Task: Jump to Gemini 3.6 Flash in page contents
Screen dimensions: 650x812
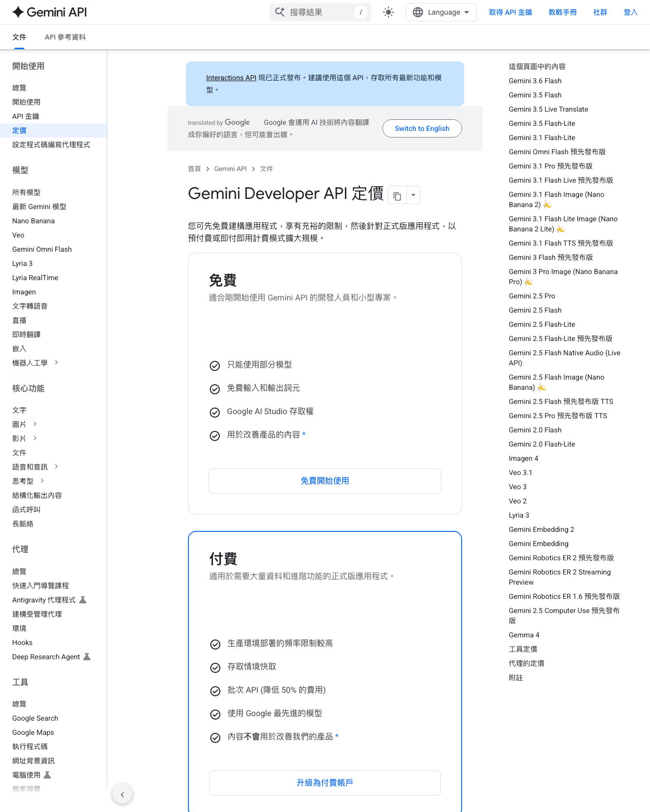Action: click(535, 81)
